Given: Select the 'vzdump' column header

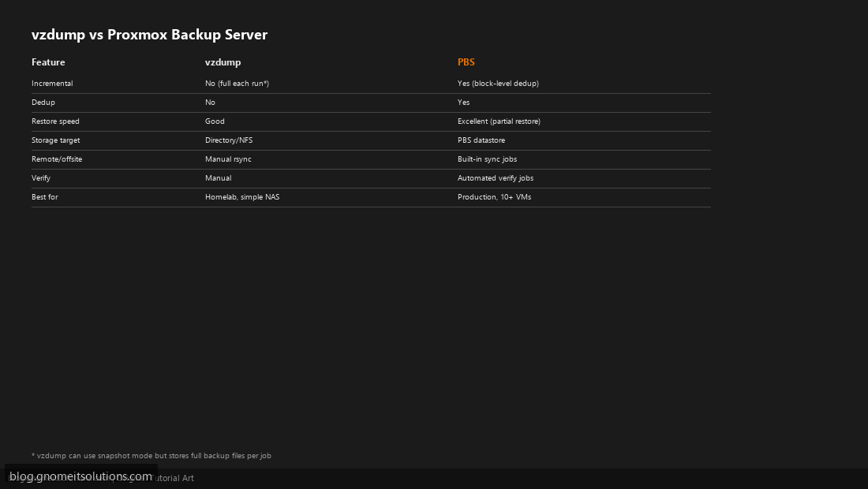Looking at the screenshot, I should click(223, 62).
